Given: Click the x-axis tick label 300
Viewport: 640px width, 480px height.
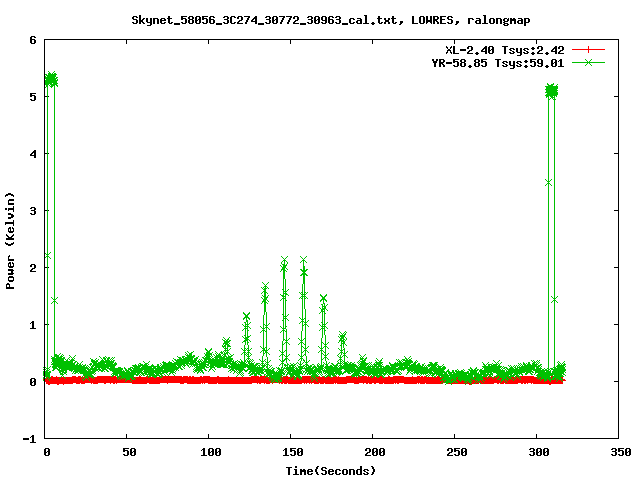Looking at the screenshot, I should pyautogui.click(x=539, y=452).
